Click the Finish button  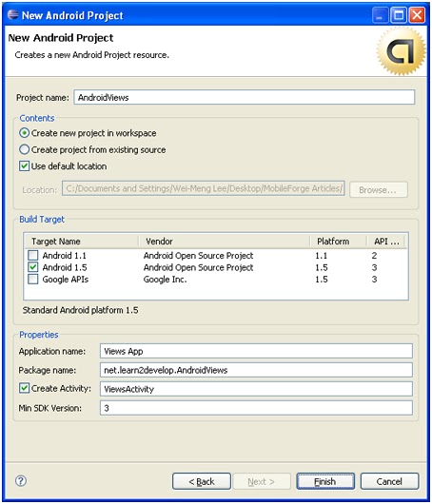coord(325,481)
